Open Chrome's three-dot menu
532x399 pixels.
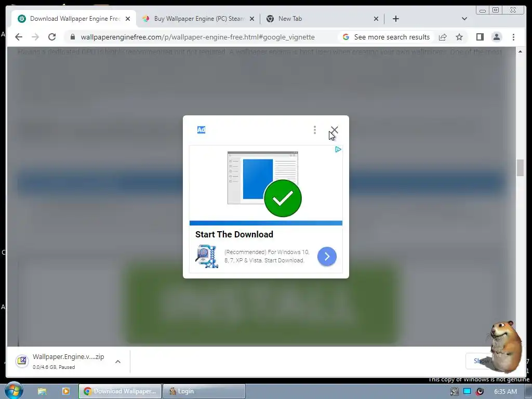513,37
